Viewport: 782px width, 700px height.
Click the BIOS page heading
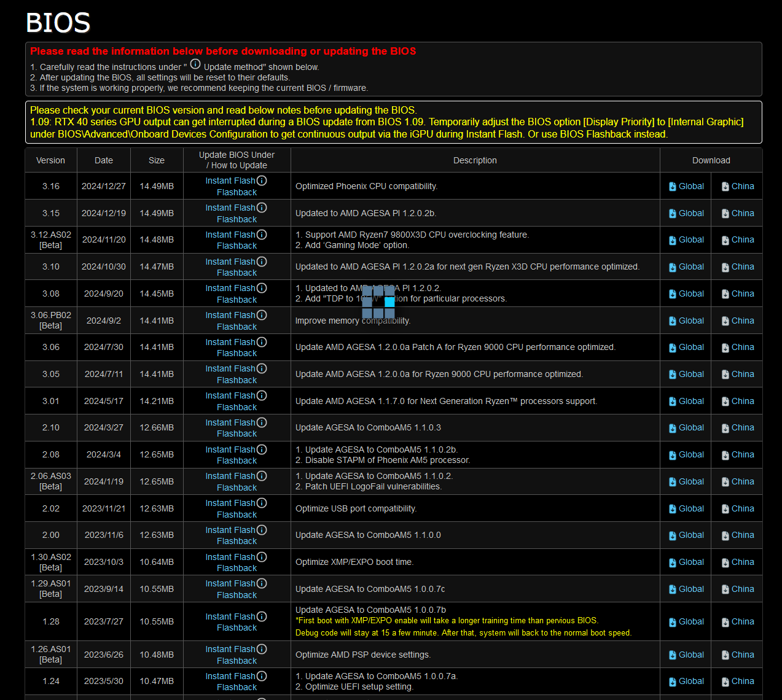point(58,23)
